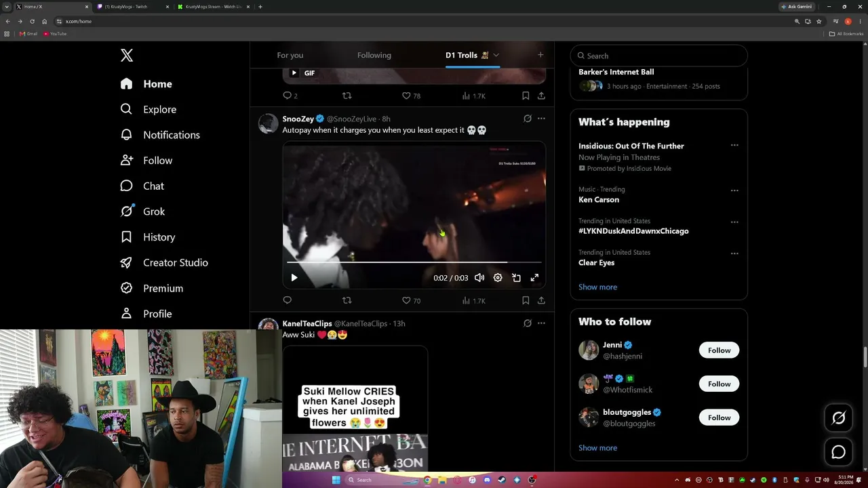868x488 pixels.
Task: Go to Premium in the sidebar
Action: coord(152,288)
